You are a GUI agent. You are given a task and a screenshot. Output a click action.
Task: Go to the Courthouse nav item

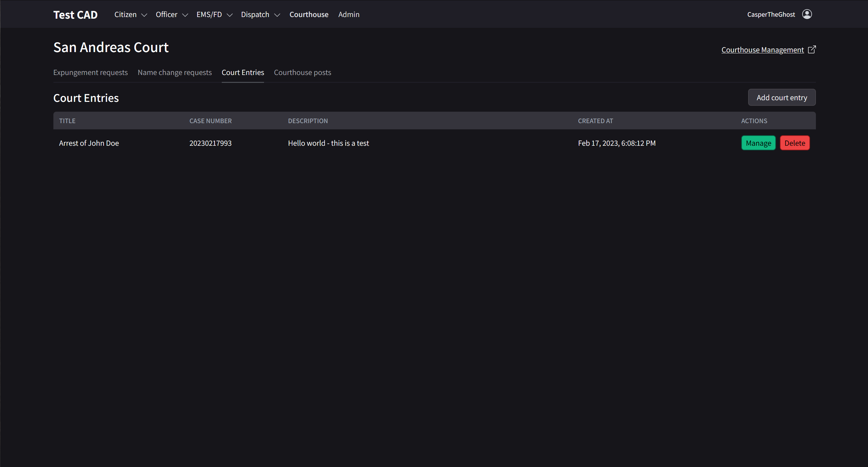pos(309,14)
